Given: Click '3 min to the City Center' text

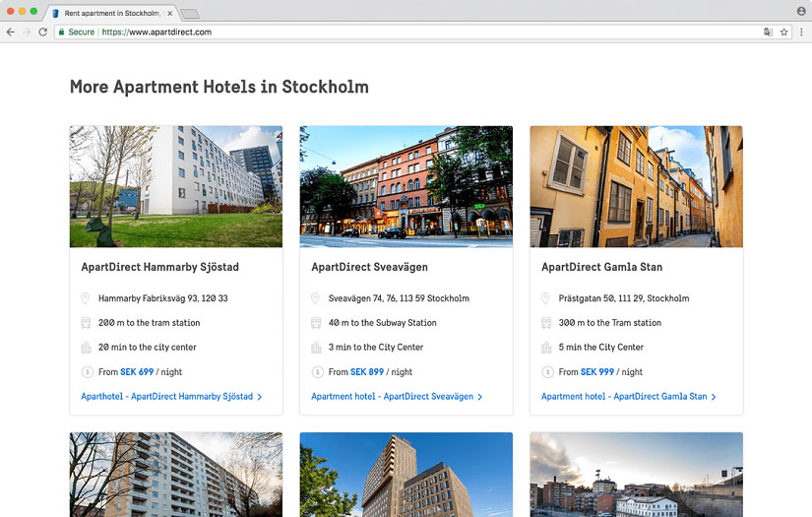Looking at the screenshot, I should [376, 347].
